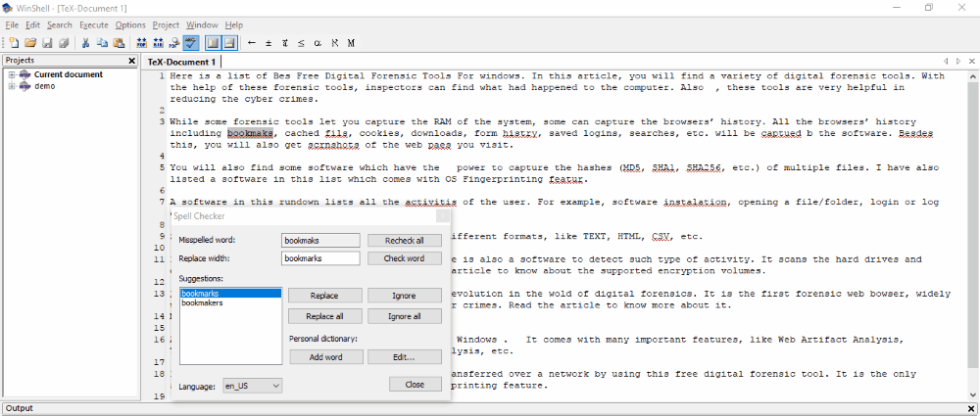Viewport: 980px width, 416px height.
Task: Switch to the TeX-Document 1 tab
Action: point(181,62)
